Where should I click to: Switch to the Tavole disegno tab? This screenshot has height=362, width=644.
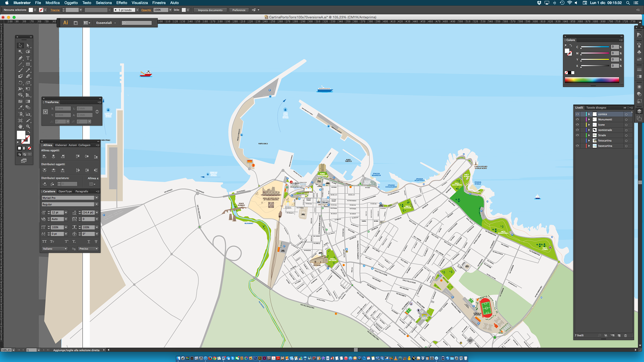(596, 108)
